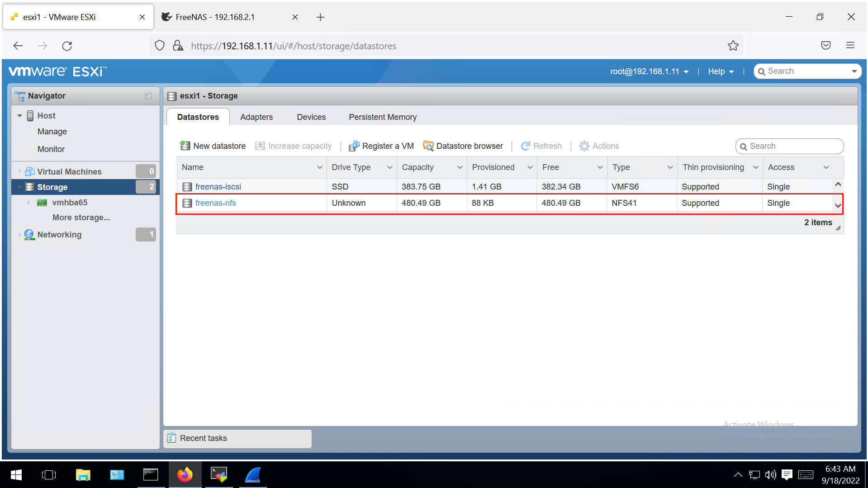Image resolution: width=868 pixels, height=488 pixels.
Task: Open the Actions gear menu
Action: (585, 146)
